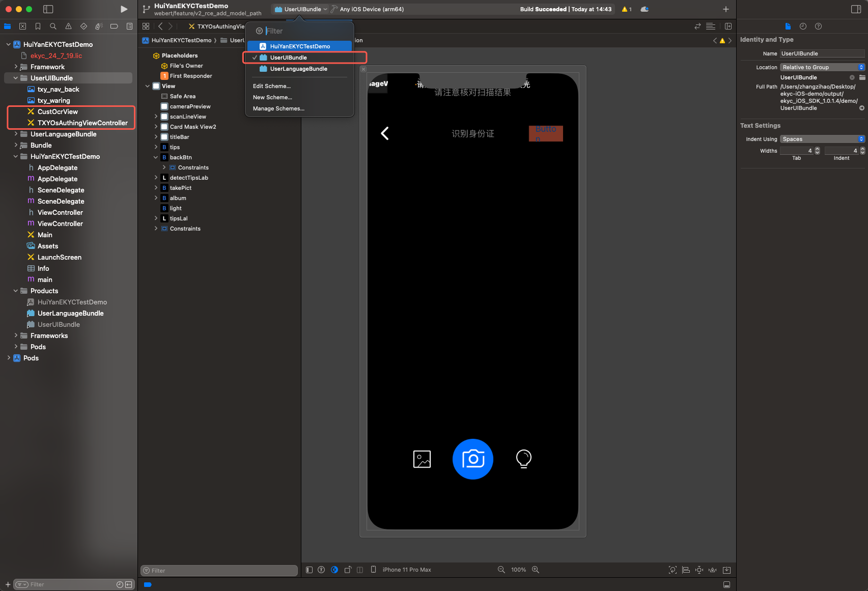The height and width of the screenshot is (591, 868).
Task: Choose Edit Scheme… from the scheme menu
Action: tap(272, 86)
